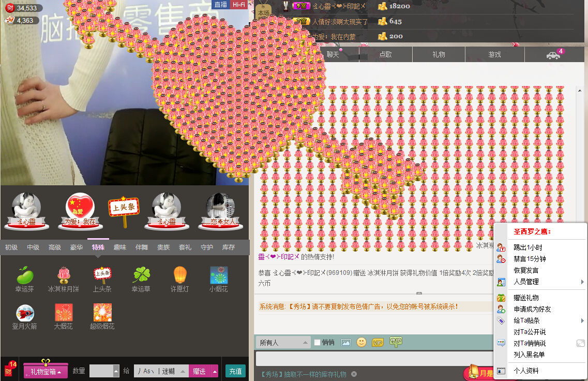The height and width of the screenshot is (381, 588).
Task: Click the VIP icon in chat toolbar
Action: (x=378, y=342)
